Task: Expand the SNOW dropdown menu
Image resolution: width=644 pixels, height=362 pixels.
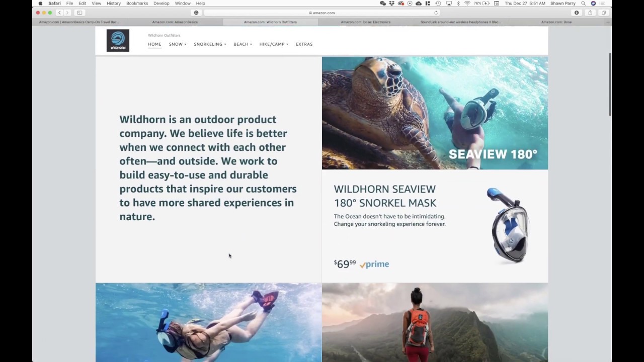Action: (178, 44)
